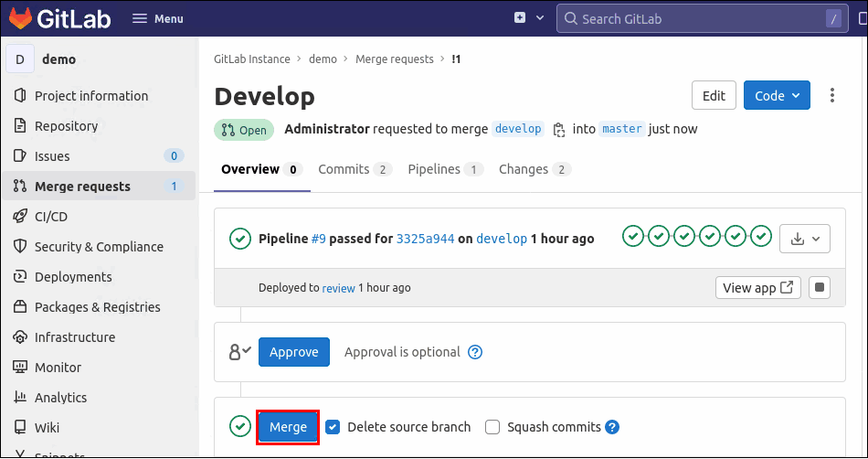Click the approval help question icon

pyautogui.click(x=475, y=352)
